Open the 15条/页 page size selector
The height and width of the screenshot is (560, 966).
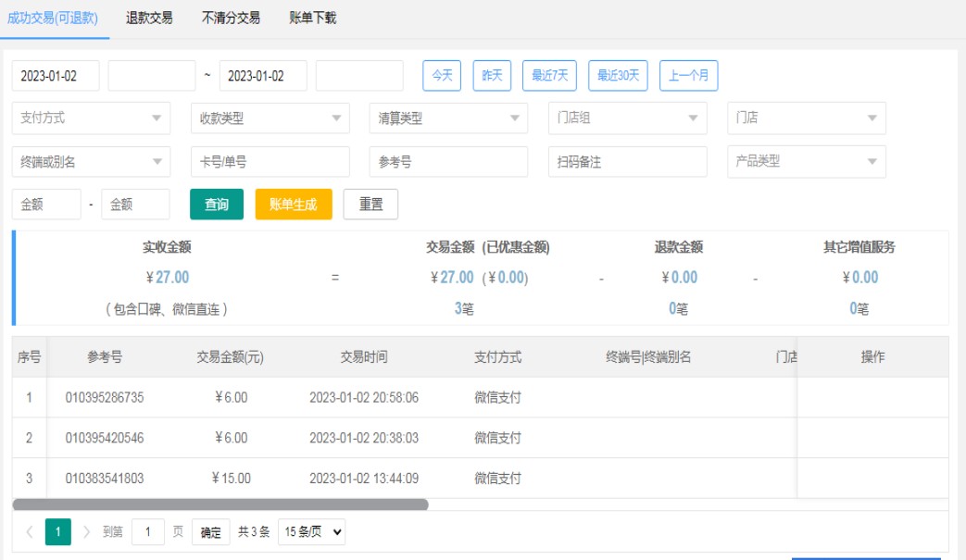pos(311,532)
